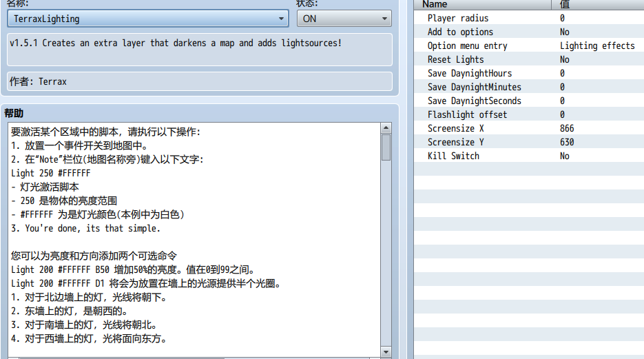Select the Kill Switch parameter row
The width and height of the screenshot is (644, 359).
529,156
